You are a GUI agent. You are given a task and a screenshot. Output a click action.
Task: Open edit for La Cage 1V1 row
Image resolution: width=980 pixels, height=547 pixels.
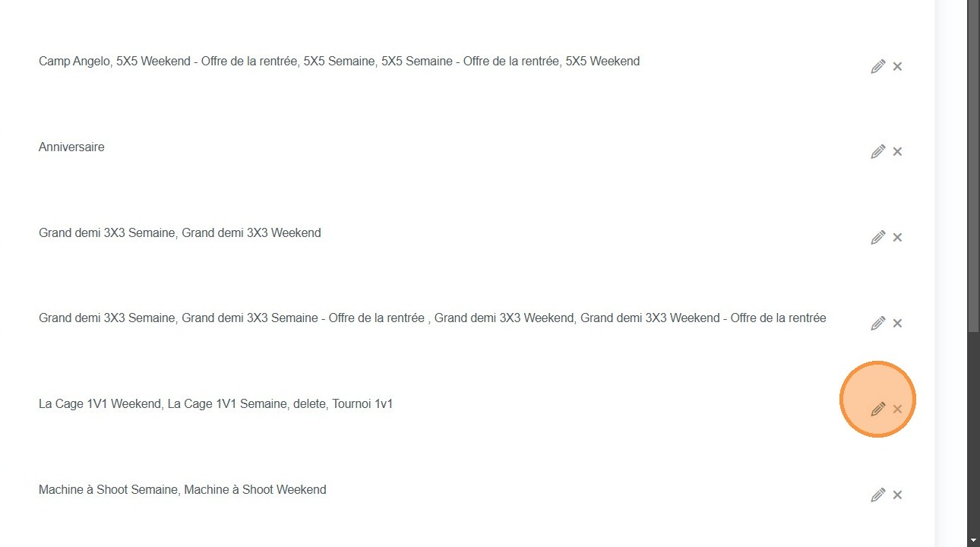pos(877,409)
